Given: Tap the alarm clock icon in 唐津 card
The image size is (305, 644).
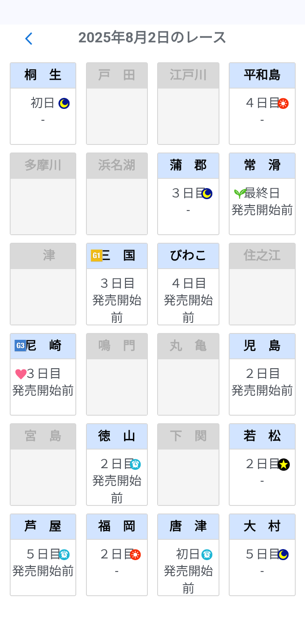Looking at the screenshot, I should click(x=207, y=555).
